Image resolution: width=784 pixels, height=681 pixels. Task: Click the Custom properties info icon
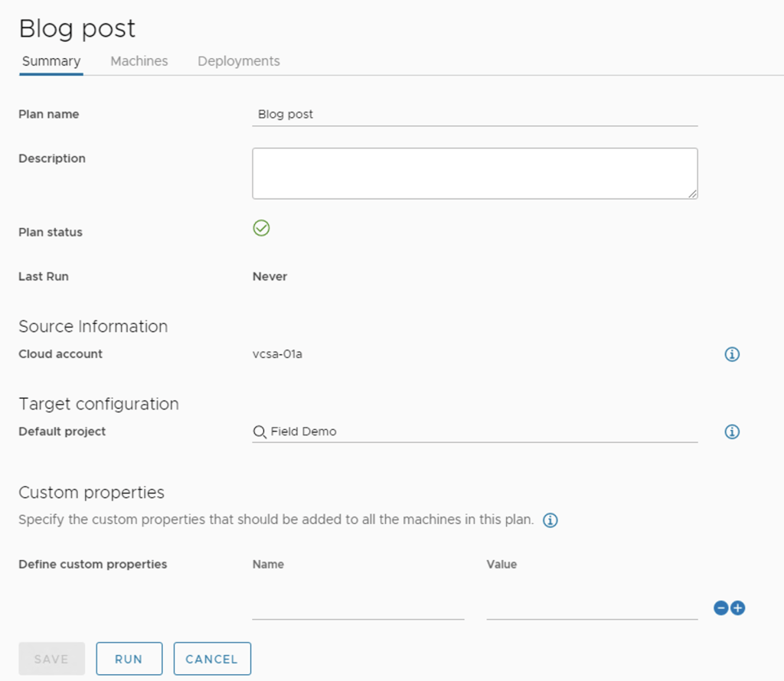pyautogui.click(x=550, y=520)
